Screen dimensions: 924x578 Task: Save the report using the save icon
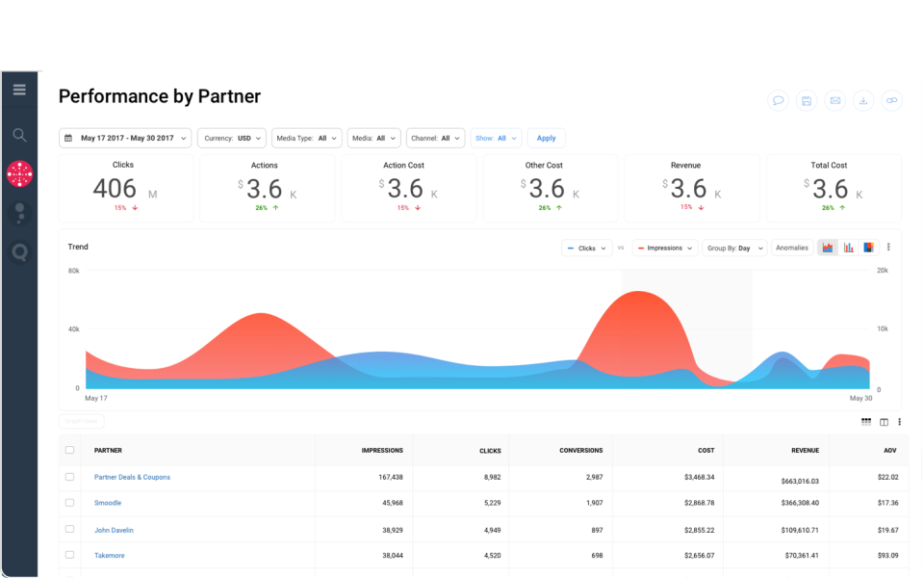tap(806, 100)
